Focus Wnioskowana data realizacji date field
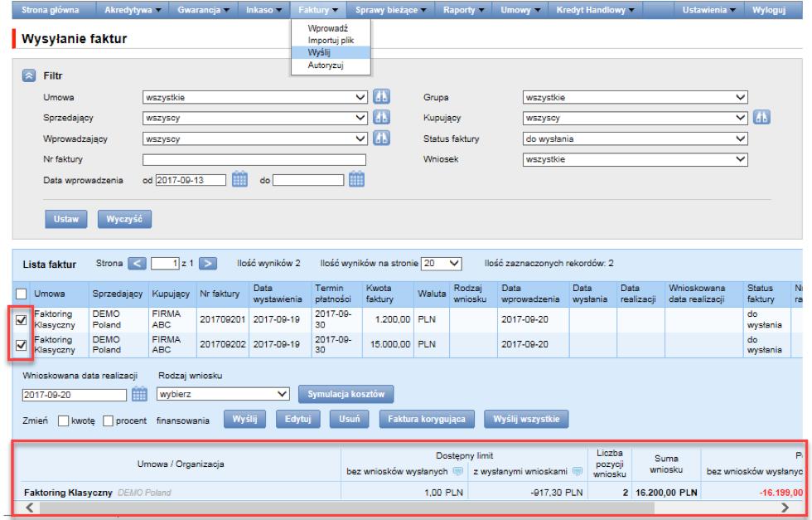 click(75, 395)
